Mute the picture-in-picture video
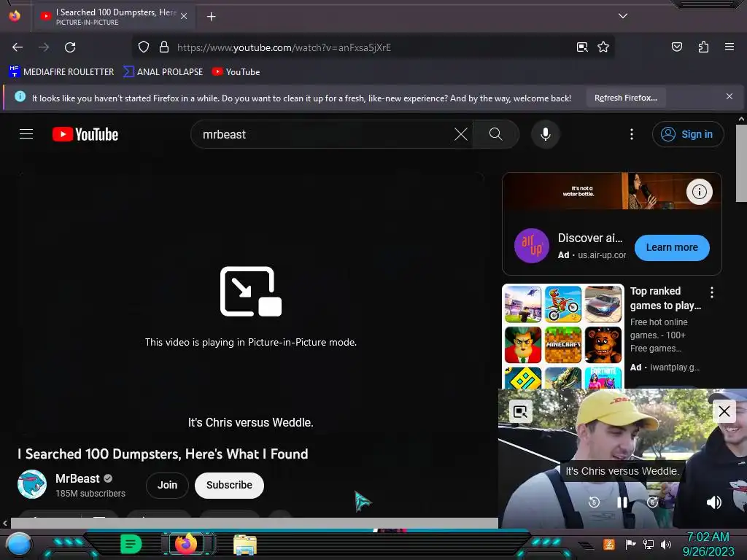The width and height of the screenshot is (747, 560). pyautogui.click(x=713, y=502)
